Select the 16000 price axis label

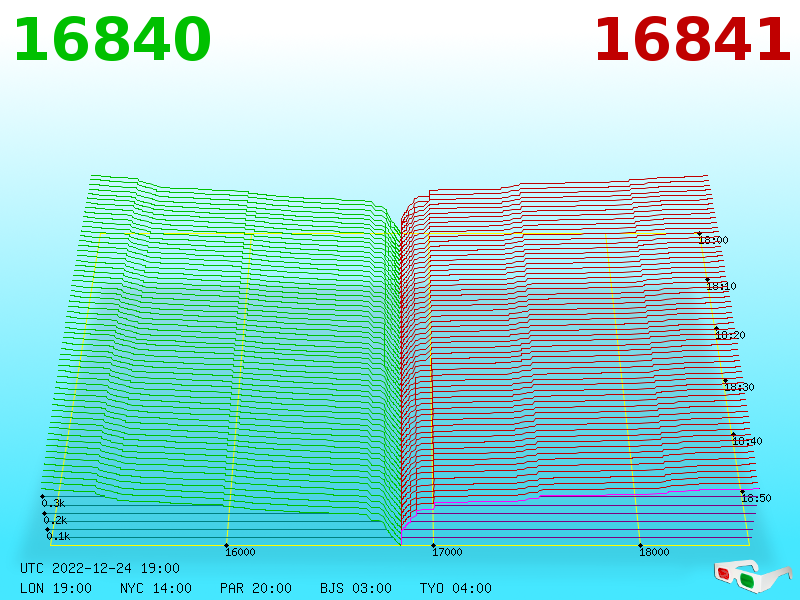[240, 552]
